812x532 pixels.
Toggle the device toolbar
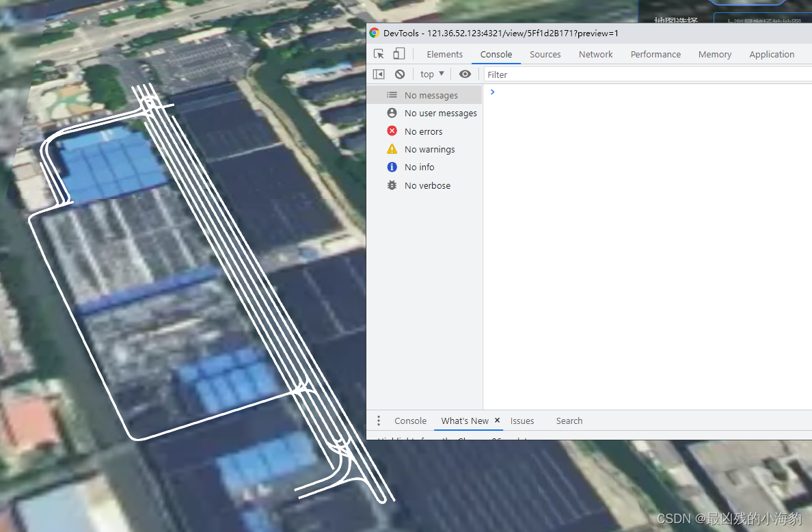[x=398, y=53]
